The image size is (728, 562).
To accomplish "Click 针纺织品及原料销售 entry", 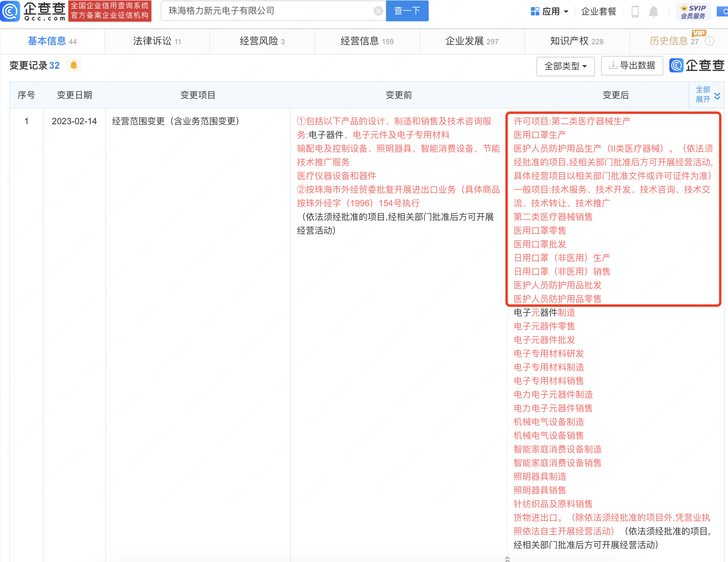I will click(x=553, y=504).
